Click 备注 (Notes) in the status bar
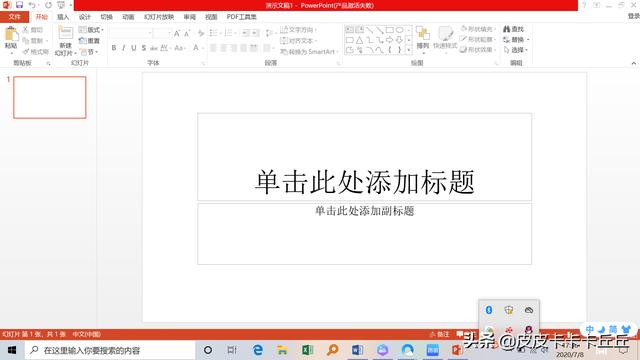Image resolution: width=640 pixels, height=360 pixels. tap(439, 334)
